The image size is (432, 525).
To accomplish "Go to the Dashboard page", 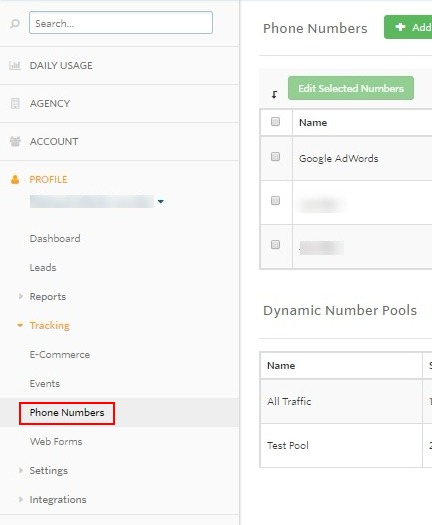I will (55, 238).
